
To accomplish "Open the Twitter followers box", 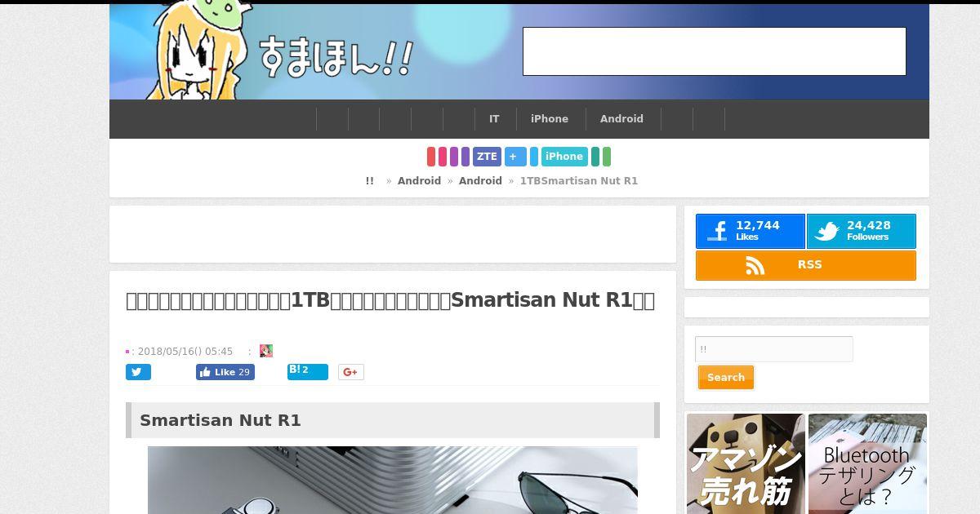I will [x=862, y=231].
